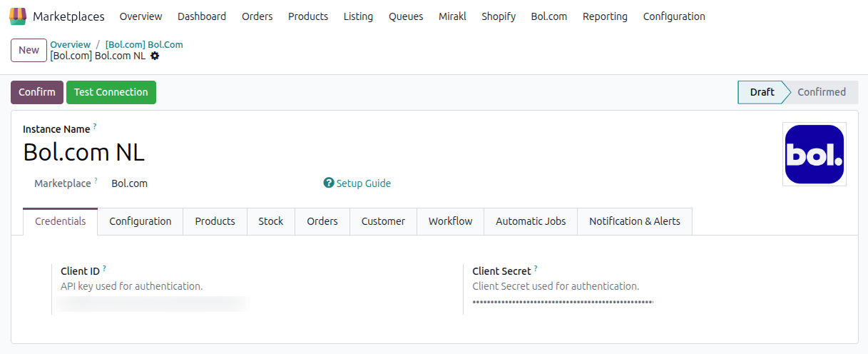Click the bol. logo image

pos(815,154)
